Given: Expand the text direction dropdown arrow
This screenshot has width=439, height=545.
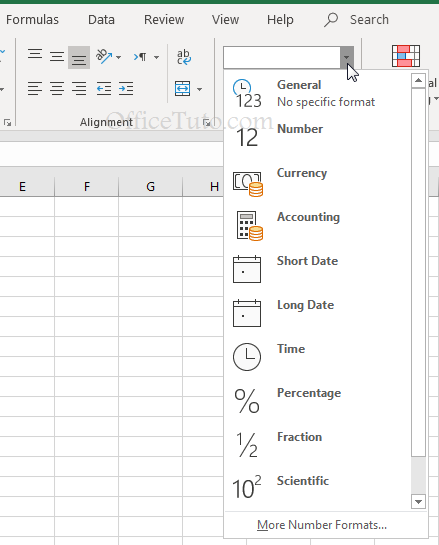Looking at the screenshot, I should pyautogui.click(x=156, y=57).
